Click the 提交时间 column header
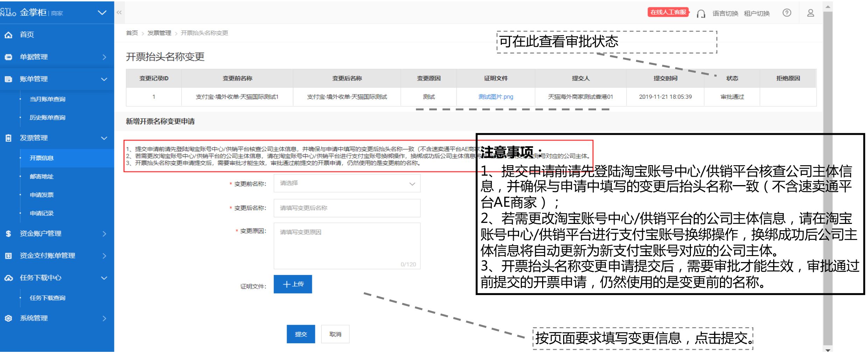Image resolution: width=868 pixels, height=352 pixels. 665,78
